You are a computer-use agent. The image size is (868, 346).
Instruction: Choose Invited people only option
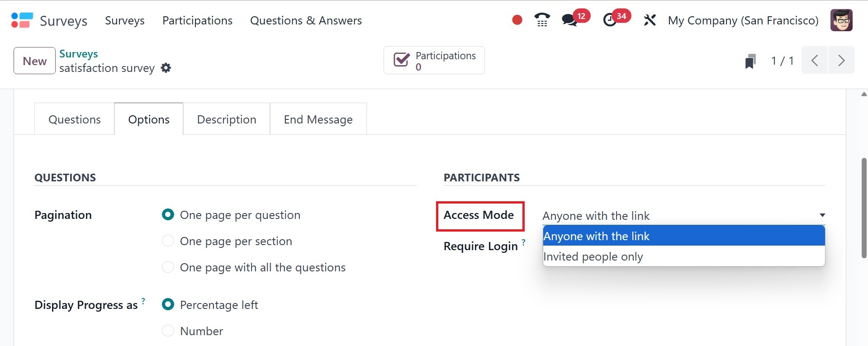click(593, 256)
